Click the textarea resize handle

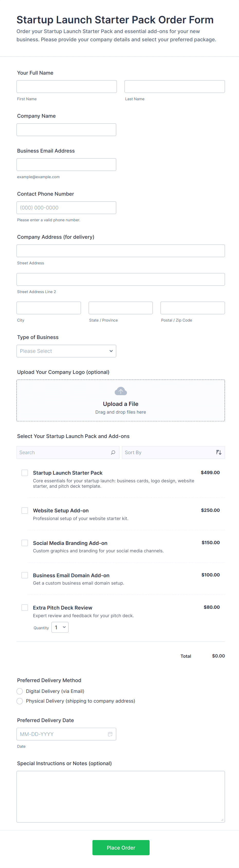coord(222,820)
